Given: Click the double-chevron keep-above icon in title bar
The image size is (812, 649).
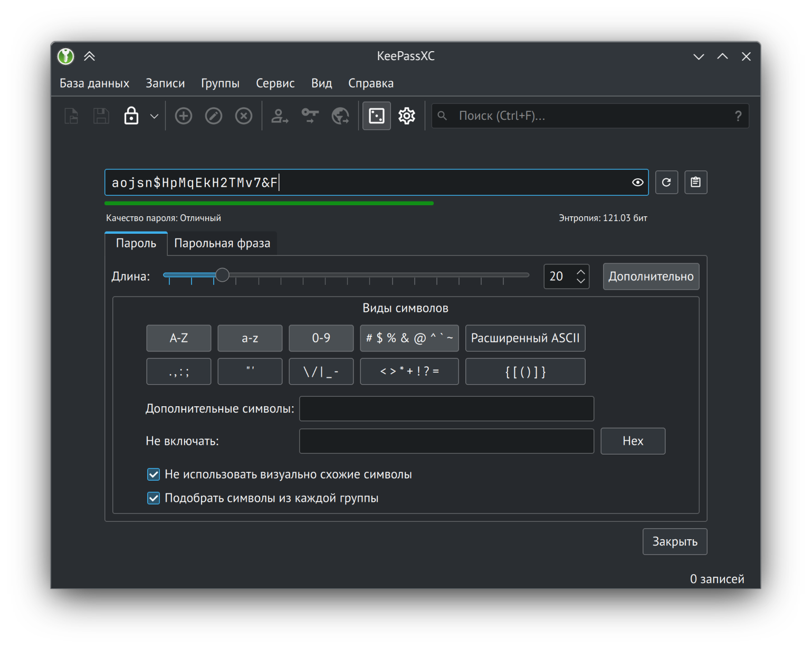Looking at the screenshot, I should [x=90, y=56].
